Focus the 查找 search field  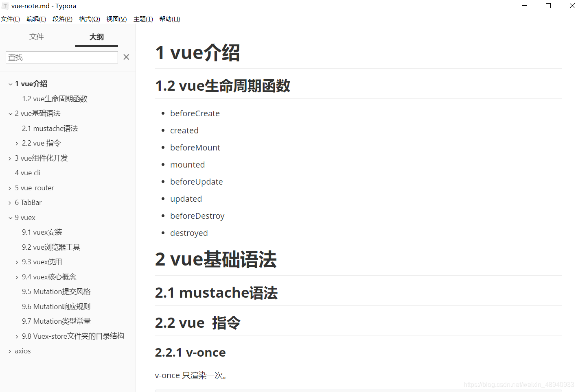[x=62, y=57]
